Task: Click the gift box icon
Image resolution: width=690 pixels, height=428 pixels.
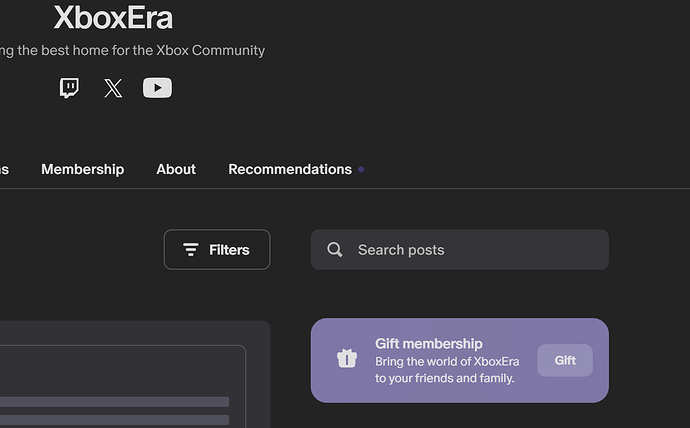Action: coord(347,358)
